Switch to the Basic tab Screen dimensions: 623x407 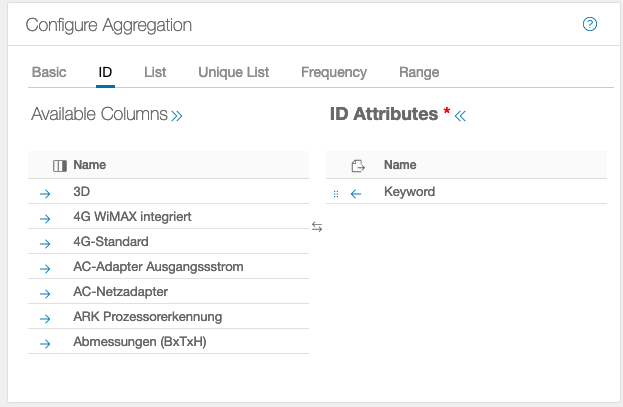click(x=49, y=72)
